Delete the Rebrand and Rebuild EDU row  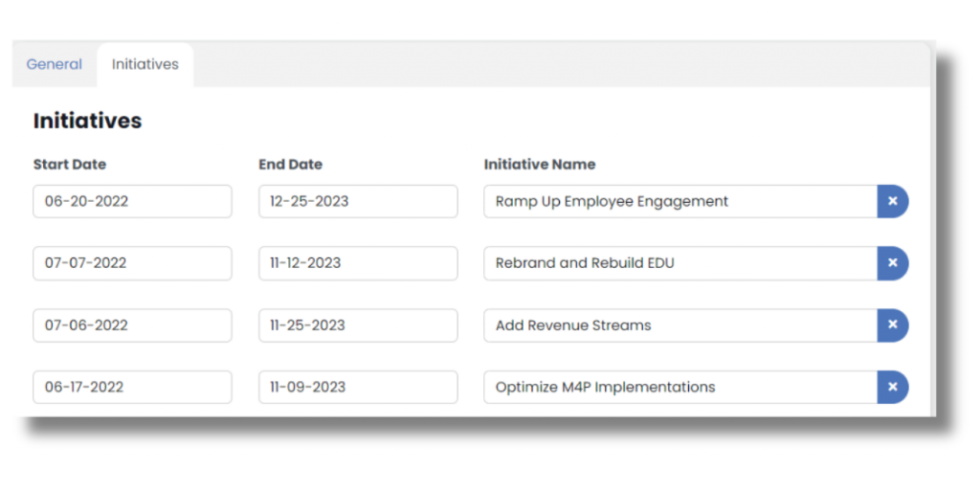[892, 263]
